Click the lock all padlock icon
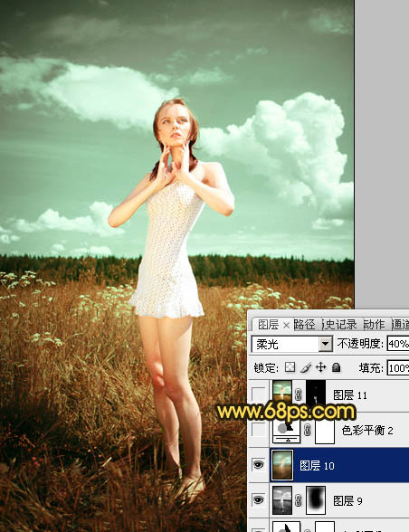The height and width of the screenshot is (532, 409). tap(336, 367)
